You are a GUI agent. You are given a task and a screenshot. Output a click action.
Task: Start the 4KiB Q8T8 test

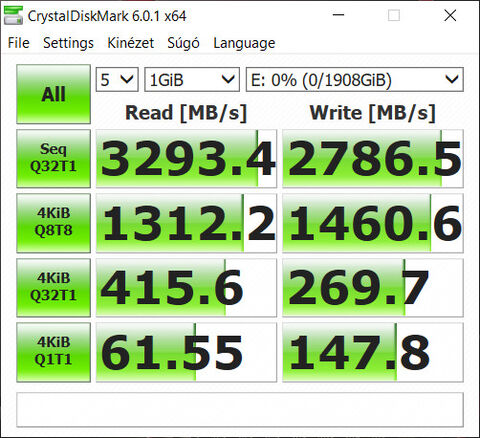click(x=53, y=223)
